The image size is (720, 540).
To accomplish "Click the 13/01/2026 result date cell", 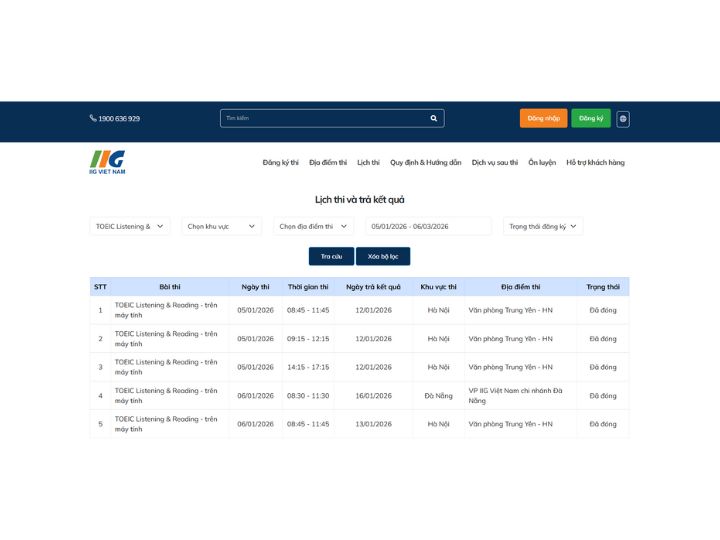I will click(x=373, y=424).
